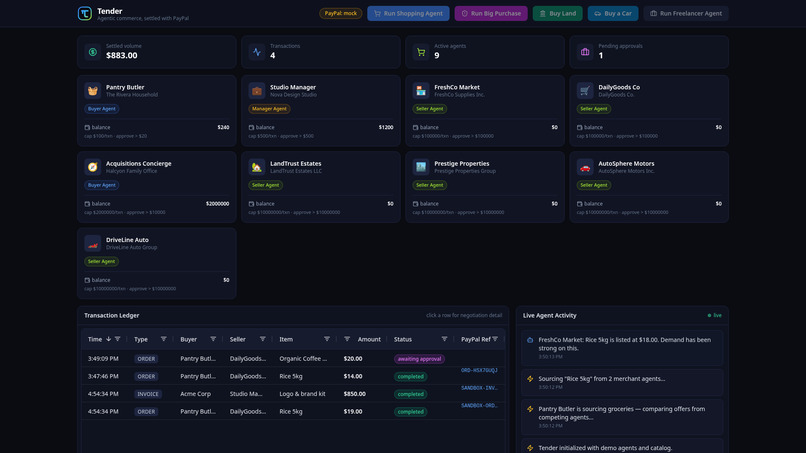Click the Manager Agent badge on Studio Manager
Screen dimensions: 806x453
(x=269, y=109)
